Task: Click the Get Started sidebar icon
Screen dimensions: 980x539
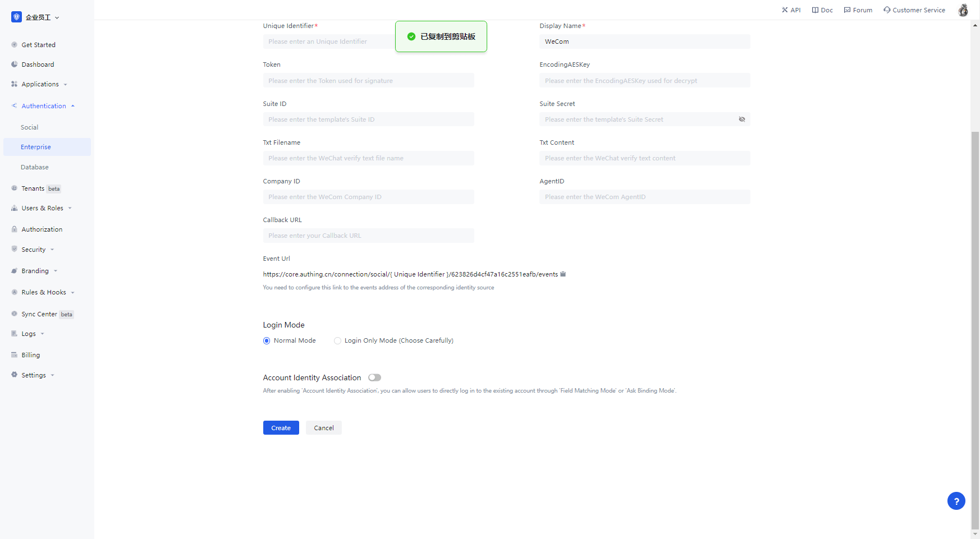Action: pyautogui.click(x=15, y=45)
